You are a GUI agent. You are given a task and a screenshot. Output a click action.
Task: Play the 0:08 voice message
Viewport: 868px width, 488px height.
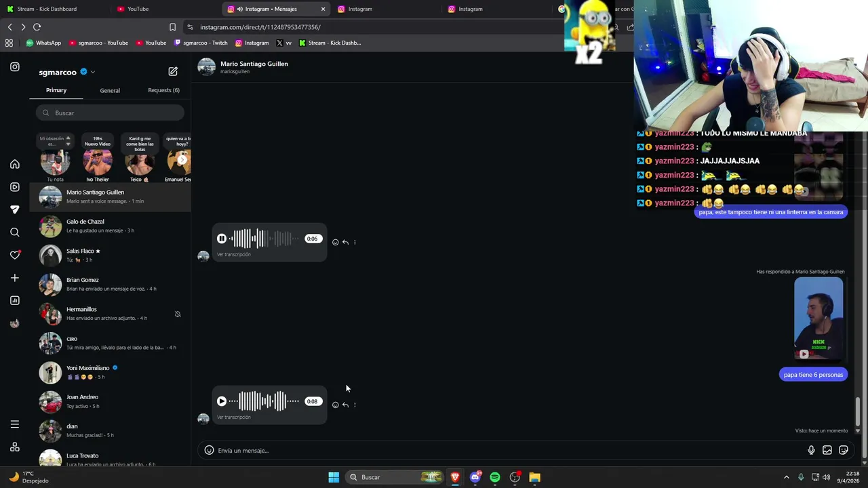[222, 401]
